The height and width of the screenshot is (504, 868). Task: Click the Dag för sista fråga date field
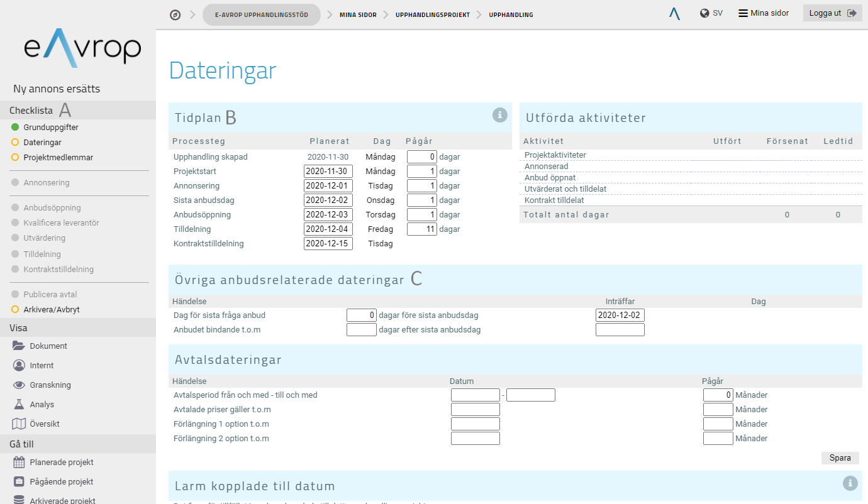(x=620, y=315)
